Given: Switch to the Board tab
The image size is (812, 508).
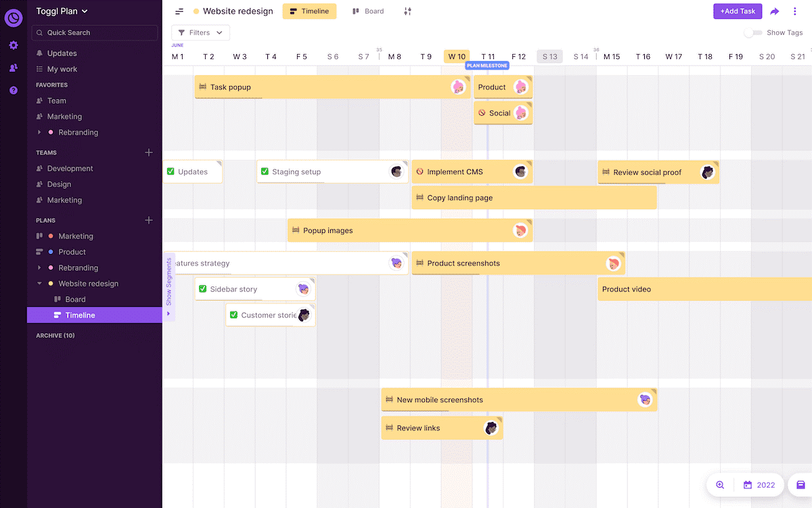Looking at the screenshot, I should coord(368,12).
